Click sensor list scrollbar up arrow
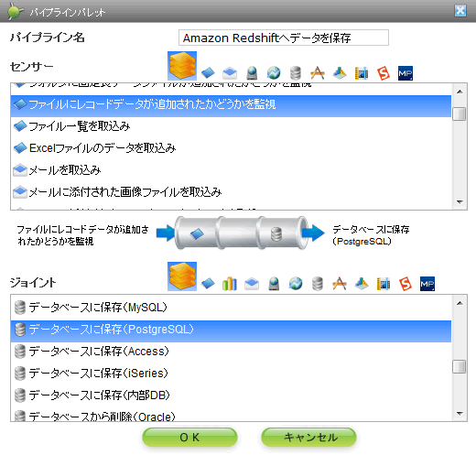 pos(460,92)
